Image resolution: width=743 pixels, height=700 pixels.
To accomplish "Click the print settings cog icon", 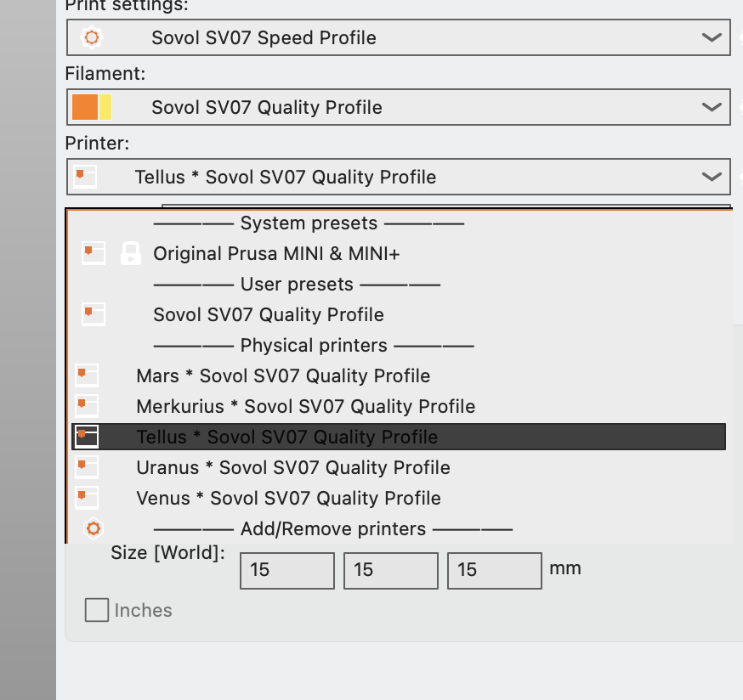I will tap(92, 37).
